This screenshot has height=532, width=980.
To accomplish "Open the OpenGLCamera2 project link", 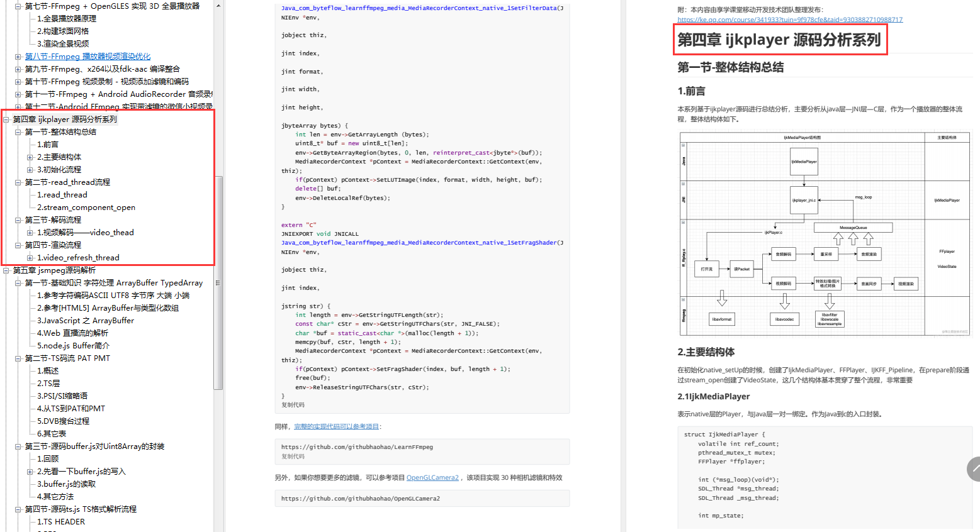I will (x=432, y=478).
